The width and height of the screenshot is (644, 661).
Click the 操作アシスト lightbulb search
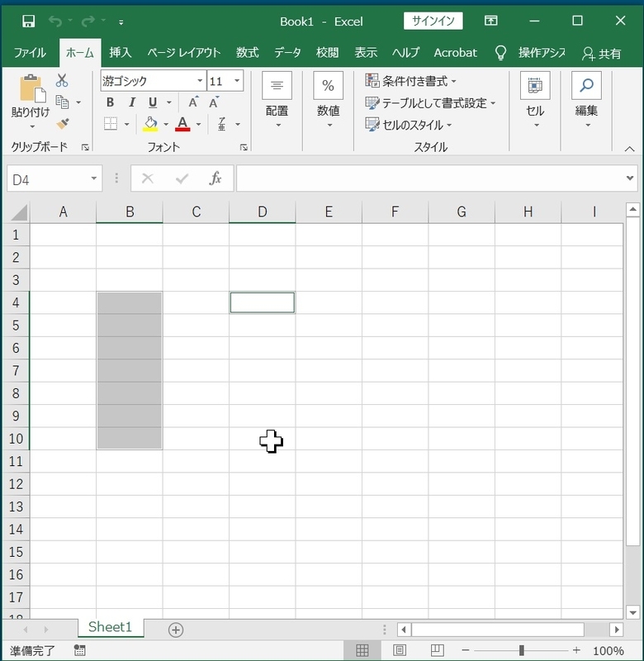tap(530, 53)
